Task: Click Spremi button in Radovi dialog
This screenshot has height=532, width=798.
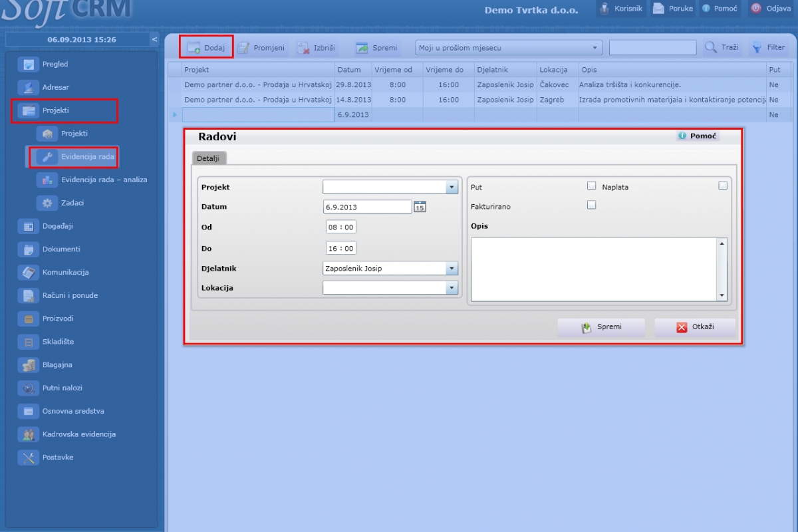Action: point(601,327)
